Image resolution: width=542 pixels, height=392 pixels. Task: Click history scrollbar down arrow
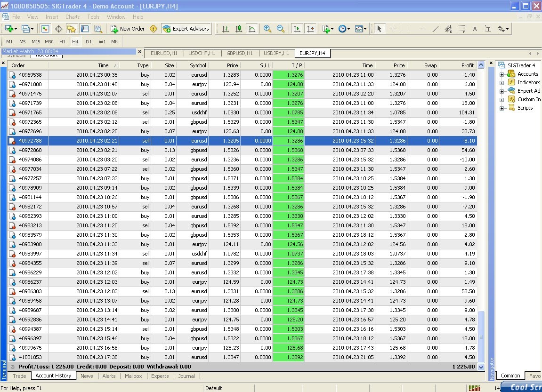[481, 367]
